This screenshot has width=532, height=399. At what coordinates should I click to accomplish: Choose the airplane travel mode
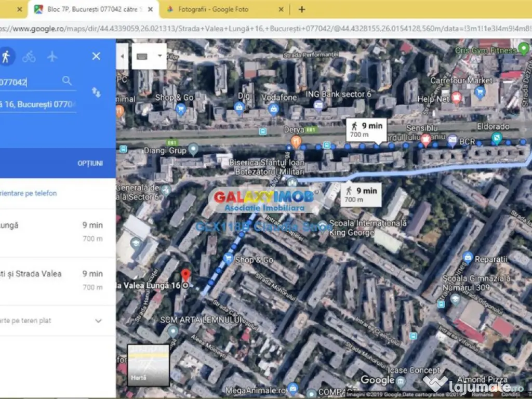51,56
